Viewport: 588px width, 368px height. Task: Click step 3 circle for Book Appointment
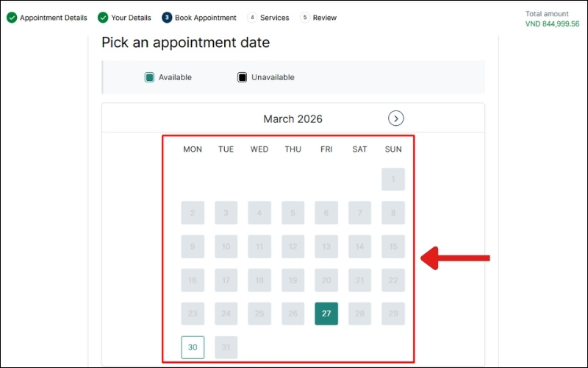[x=167, y=18]
